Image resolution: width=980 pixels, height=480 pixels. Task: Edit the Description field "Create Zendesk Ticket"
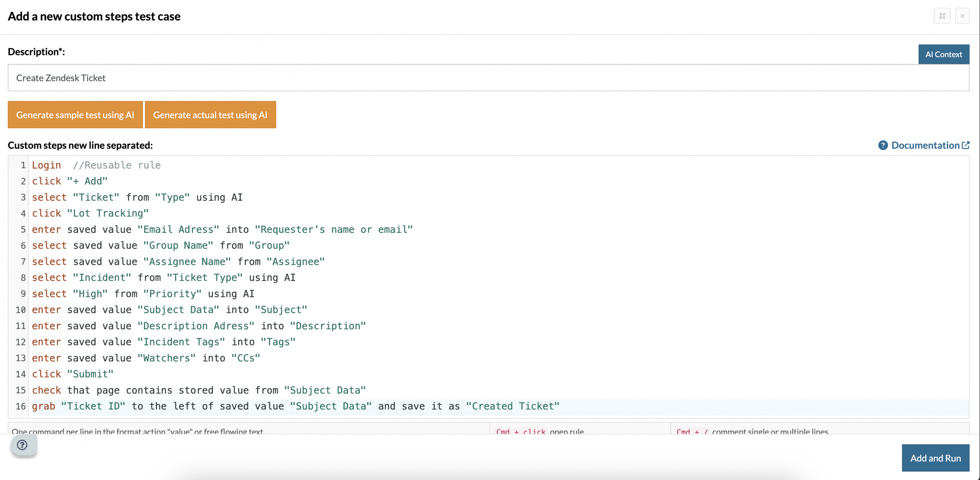pyautogui.click(x=488, y=78)
